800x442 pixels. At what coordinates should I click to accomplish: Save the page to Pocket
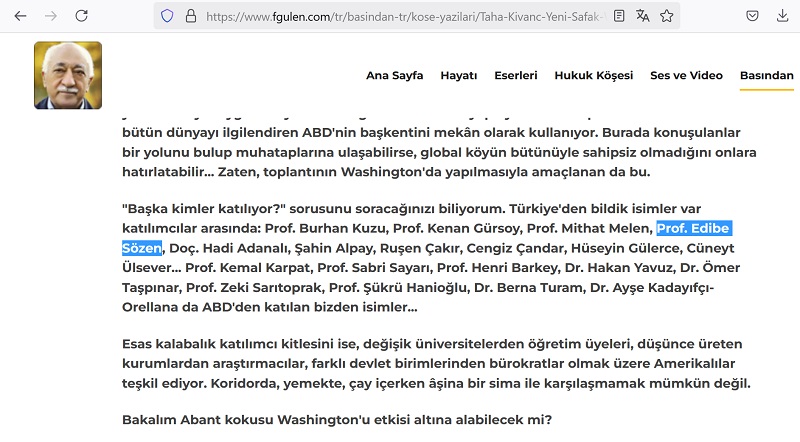751,16
